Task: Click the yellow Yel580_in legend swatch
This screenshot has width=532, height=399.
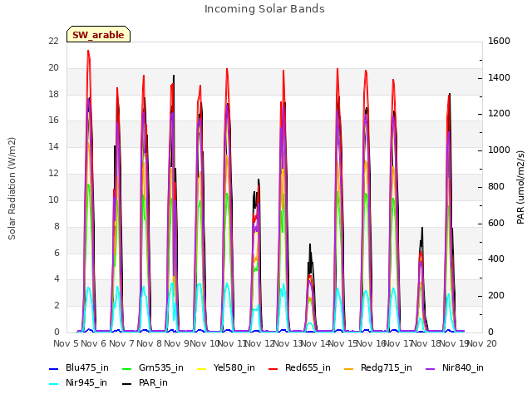Action: pos(201,369)
